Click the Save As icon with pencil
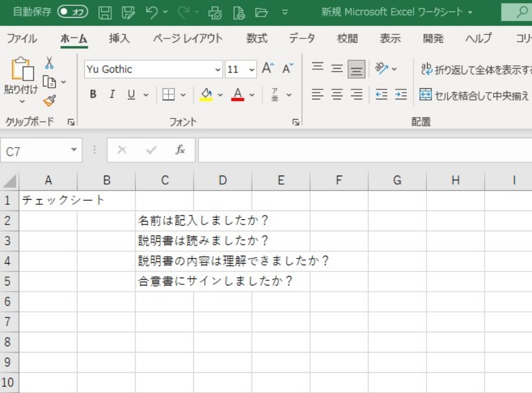Screen dimensions: 532x393 coord(129,12)
